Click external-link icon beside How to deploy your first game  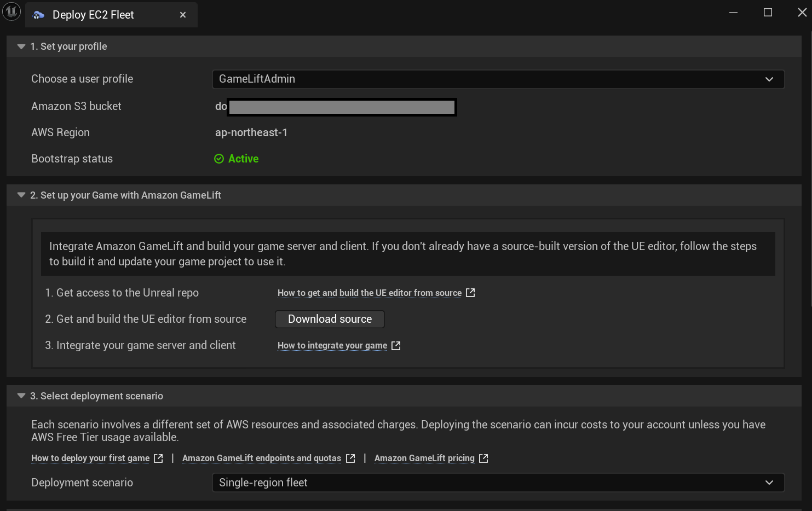click(x=158, y=458)
